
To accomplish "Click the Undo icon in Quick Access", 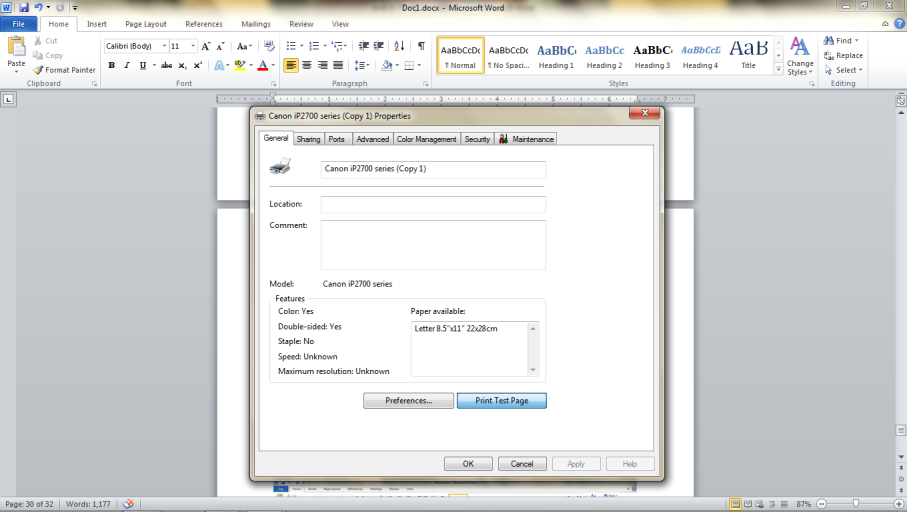I will [x=38, y=8].
